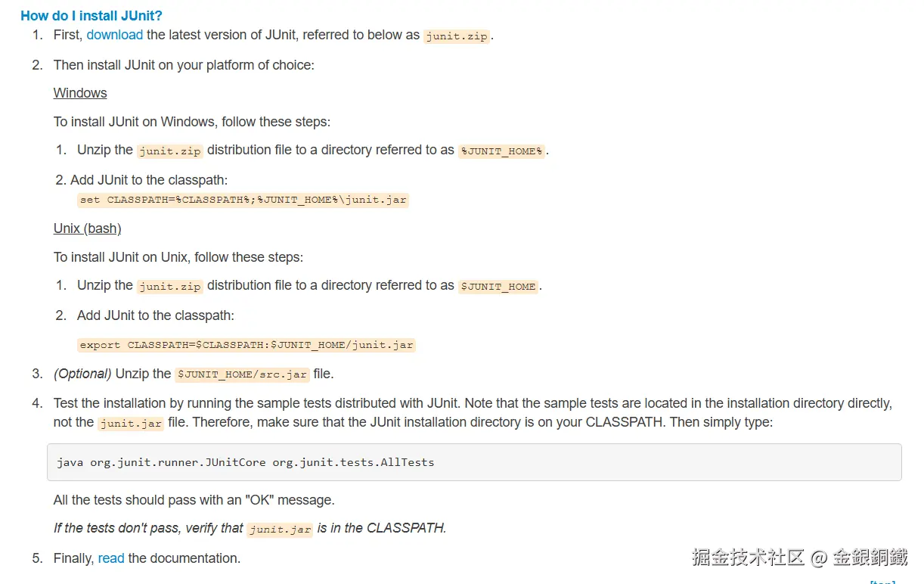Click the 'All the tests should pass' sentence
Screen dimensions: 924x584
tap(194, 500)
